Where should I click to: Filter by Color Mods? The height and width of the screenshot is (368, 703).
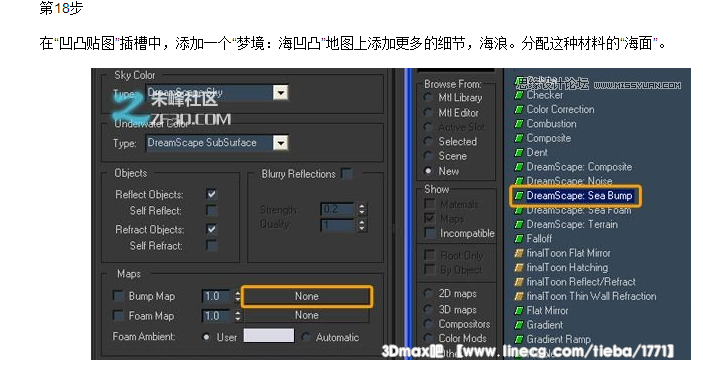(x=428, y=338)
